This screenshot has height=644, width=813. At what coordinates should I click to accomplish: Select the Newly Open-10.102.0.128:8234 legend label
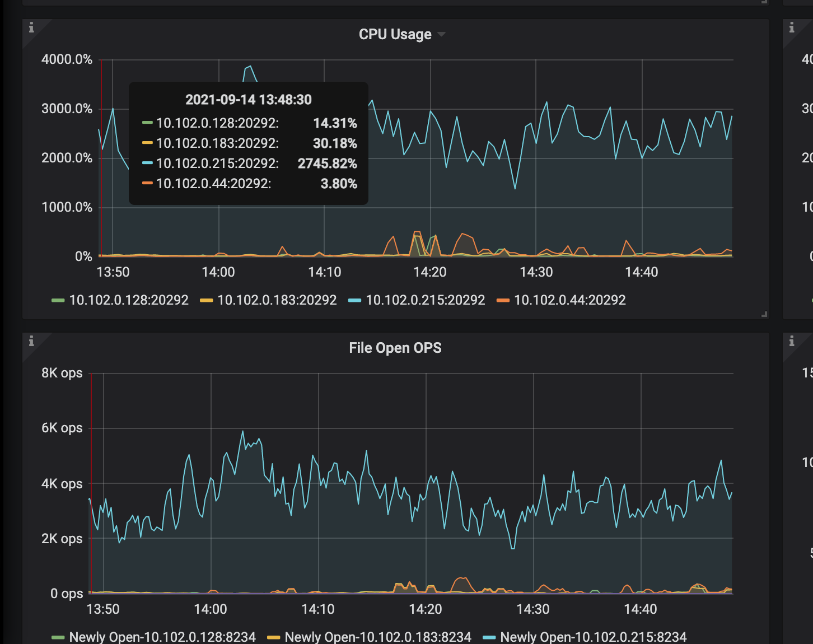[x=162, y=637]
